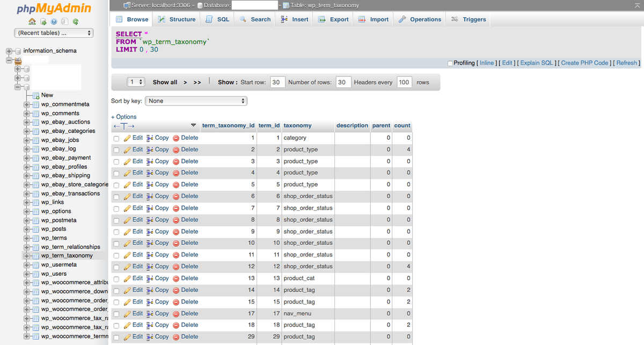The width and height of the screenshot is (644, 345).
Task: Tick the checkbox for term_taxonomy_id 17 row
Action: pos(116,314)
